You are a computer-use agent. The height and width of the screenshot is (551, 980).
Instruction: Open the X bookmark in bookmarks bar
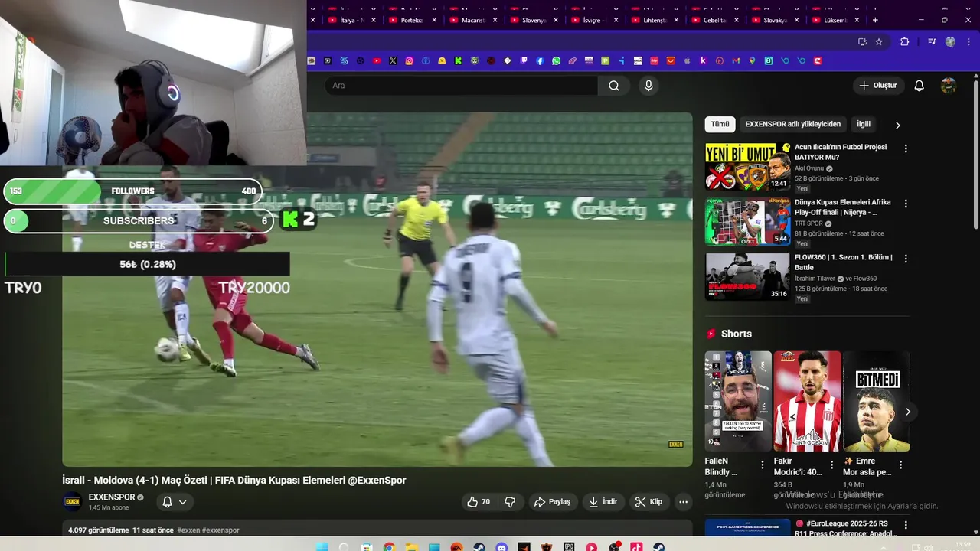(393, 60)
